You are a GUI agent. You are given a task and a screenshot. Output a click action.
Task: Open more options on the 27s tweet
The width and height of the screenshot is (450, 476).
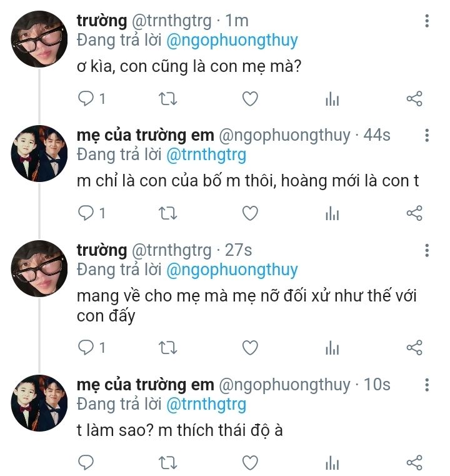[x=427, y=250]
